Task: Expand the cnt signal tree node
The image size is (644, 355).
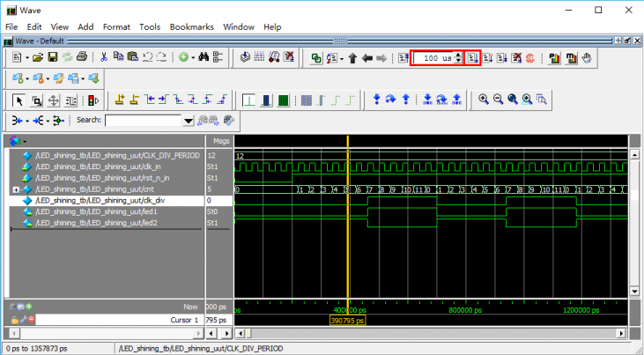Action: tap(16, 189)
